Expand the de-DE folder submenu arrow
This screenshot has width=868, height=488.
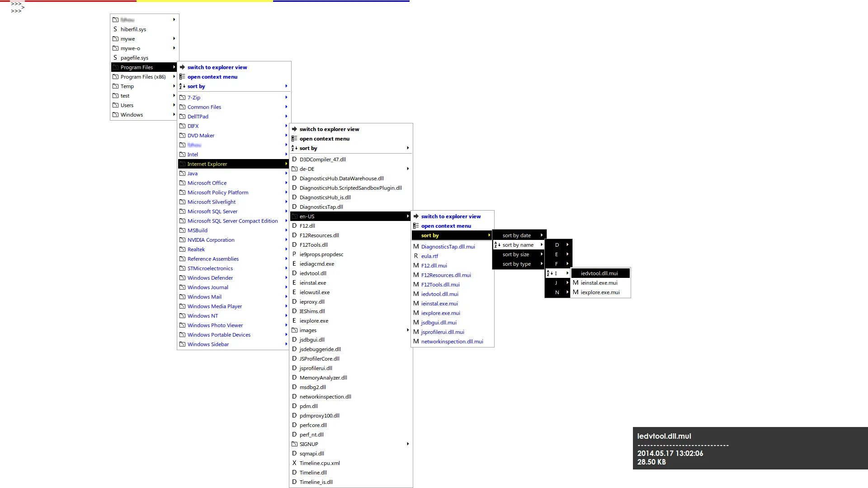click(x=408, y=169)
